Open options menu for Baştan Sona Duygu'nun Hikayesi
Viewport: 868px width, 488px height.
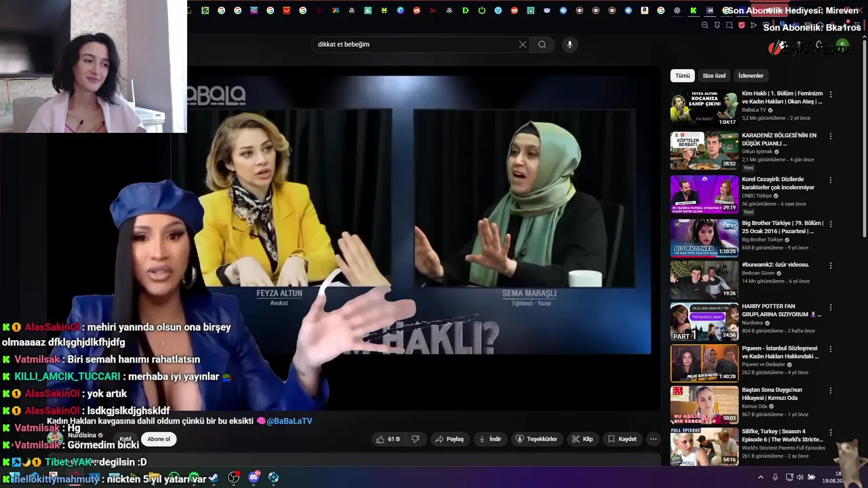pos(831,391)
